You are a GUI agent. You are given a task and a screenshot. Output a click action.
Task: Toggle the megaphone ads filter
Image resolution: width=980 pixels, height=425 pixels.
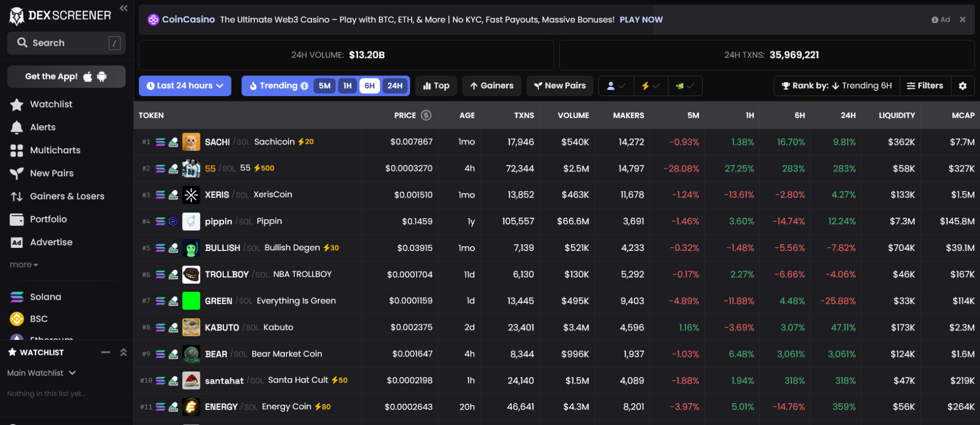(x=685, y=86)
